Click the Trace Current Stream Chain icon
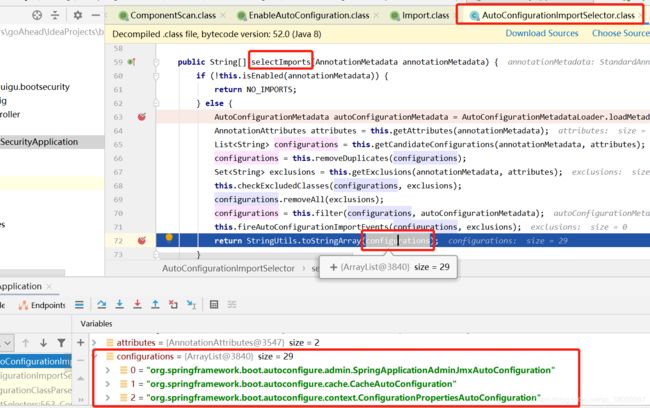The image size is (650, 408). pos(232,305)
